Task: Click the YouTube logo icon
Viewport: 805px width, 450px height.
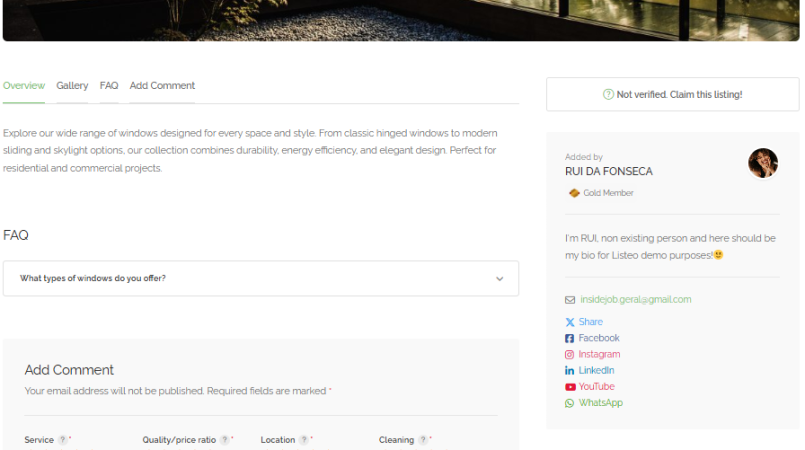Action: click(570, 387)
